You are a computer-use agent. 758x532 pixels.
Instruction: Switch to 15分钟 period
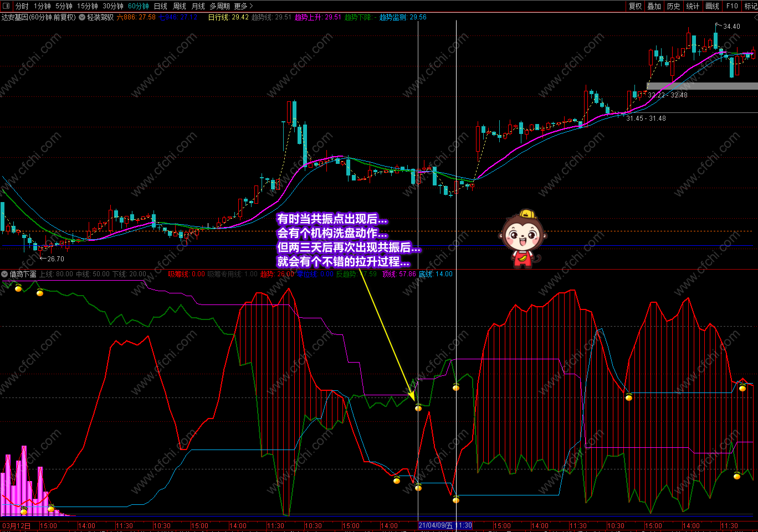click(88, 6)
